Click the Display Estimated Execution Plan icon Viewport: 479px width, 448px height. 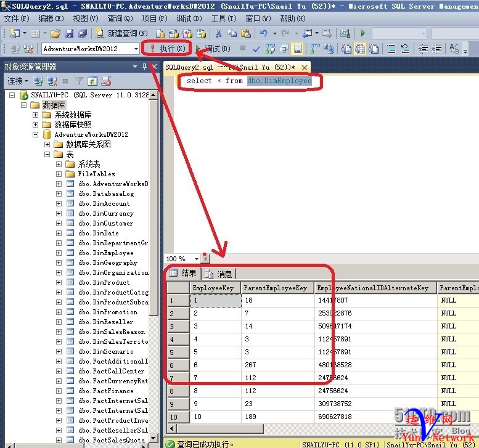270,49
